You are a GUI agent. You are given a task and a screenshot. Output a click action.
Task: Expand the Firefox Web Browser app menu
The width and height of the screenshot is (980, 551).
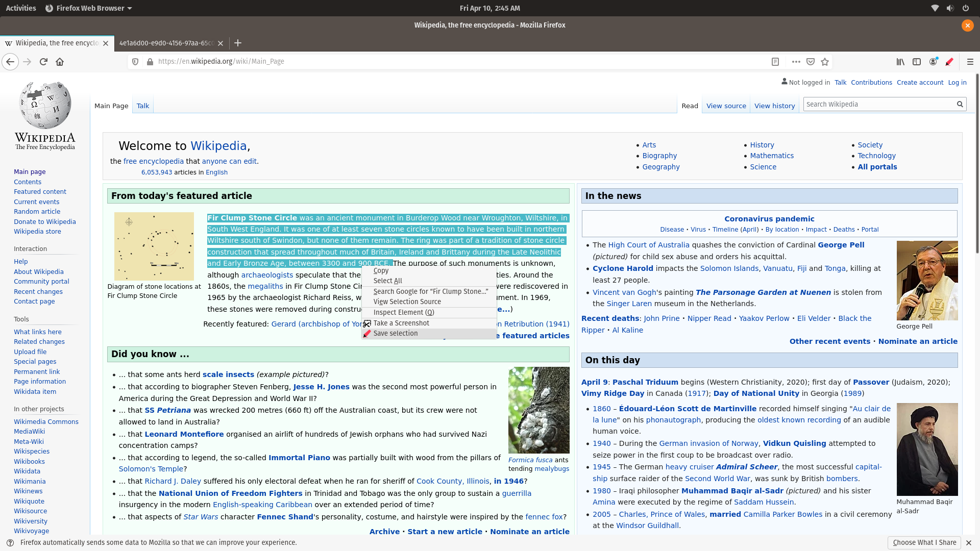[89, 8]
